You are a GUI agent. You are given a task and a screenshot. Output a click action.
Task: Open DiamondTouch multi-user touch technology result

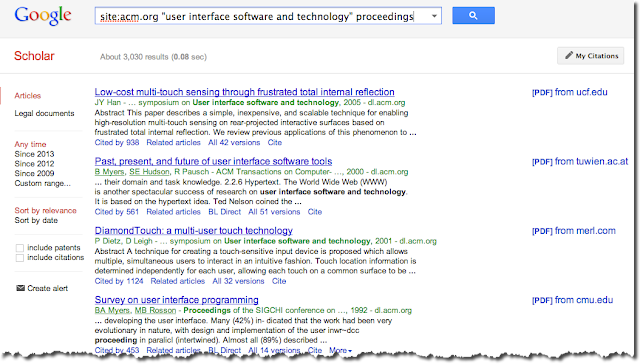[x=194, y=231]
